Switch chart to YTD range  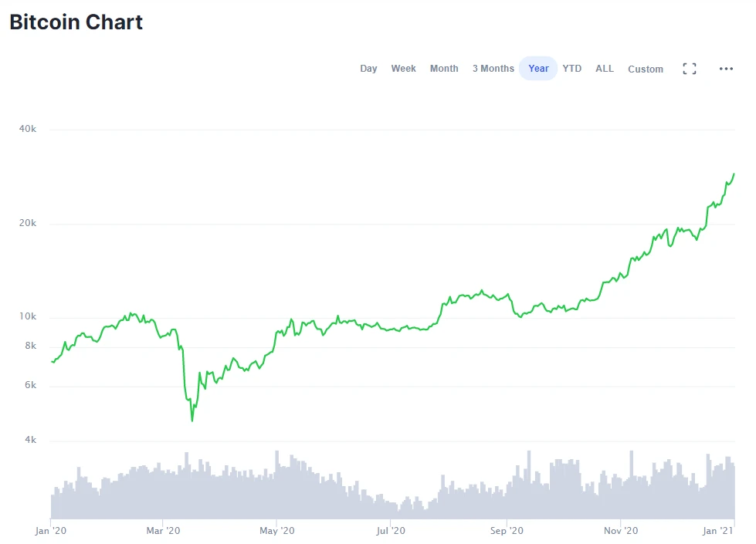coord(571,69)
